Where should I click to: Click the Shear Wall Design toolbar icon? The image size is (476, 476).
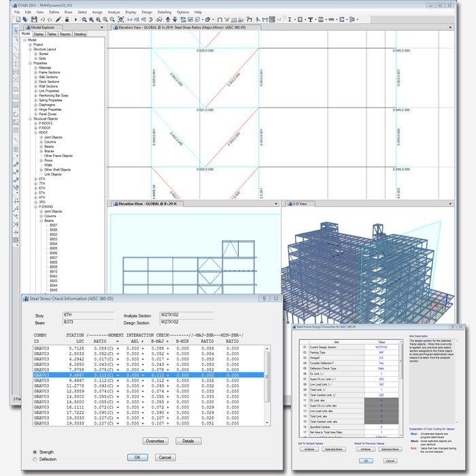320,20
